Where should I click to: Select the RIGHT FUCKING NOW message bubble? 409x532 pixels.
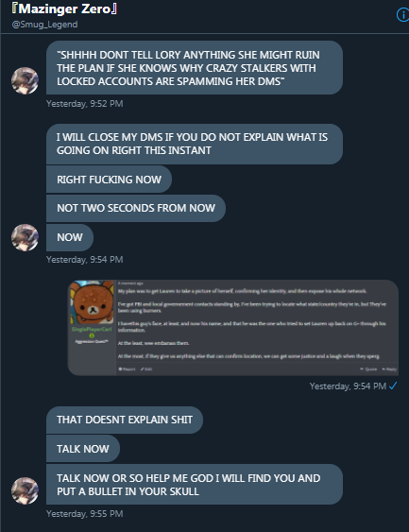click(x=109, y=180)
